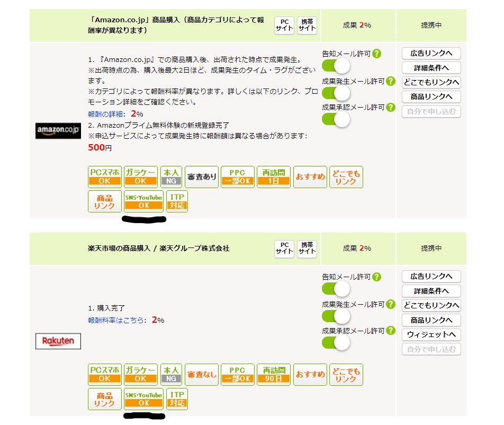
Task: Open Amazon 詳細条件へ button
Action: click(431, 68)
